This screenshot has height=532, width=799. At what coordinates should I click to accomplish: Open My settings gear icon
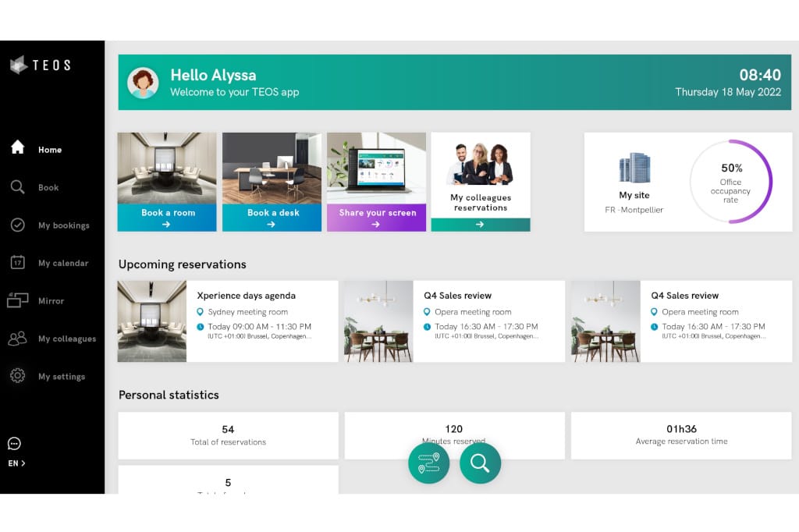coord(17,376)
